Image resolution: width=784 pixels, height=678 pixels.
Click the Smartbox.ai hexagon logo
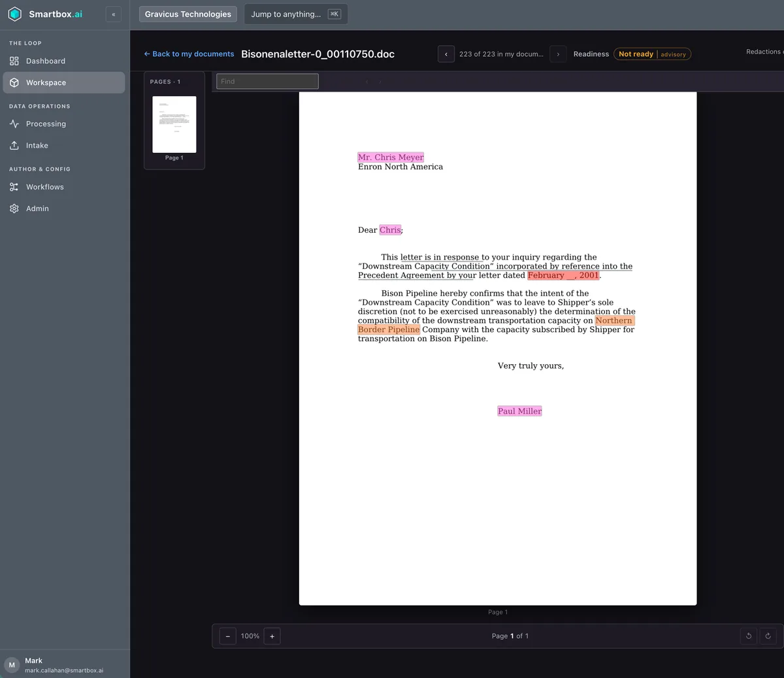[x=14, y=14]
